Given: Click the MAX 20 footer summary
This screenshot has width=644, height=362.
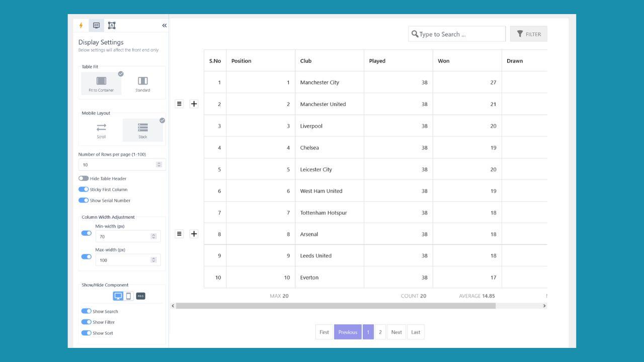Looking at the screenshot, I should [279, 296].
